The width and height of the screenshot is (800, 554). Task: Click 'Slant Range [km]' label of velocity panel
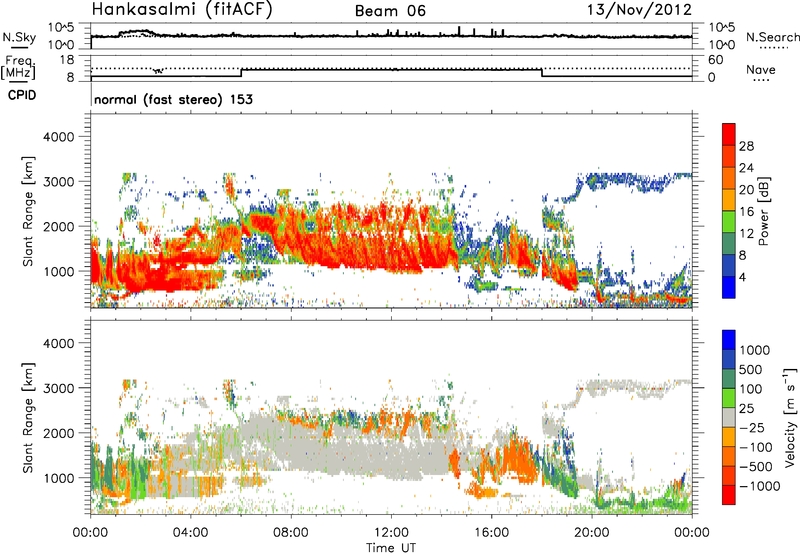pyautogui.click(x=28, y=418)
